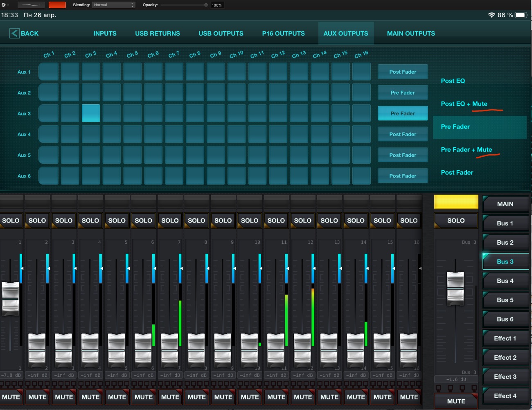Open Aux 2 Pre Fader tap selector
This screenshot has width=532, height=410.
pos(403,93)
